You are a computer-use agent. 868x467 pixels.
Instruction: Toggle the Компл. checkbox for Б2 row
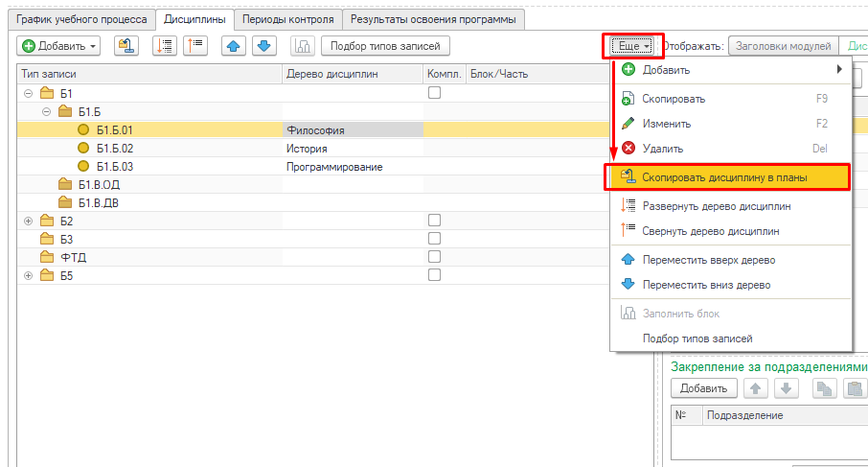(x=434, y=221)
